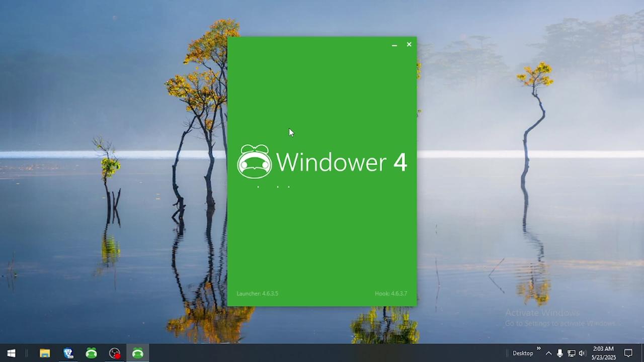Click the Windower mascot logo
Image resolution: width=644 pixels, height=362 pixels.
(x=255, y=161)
